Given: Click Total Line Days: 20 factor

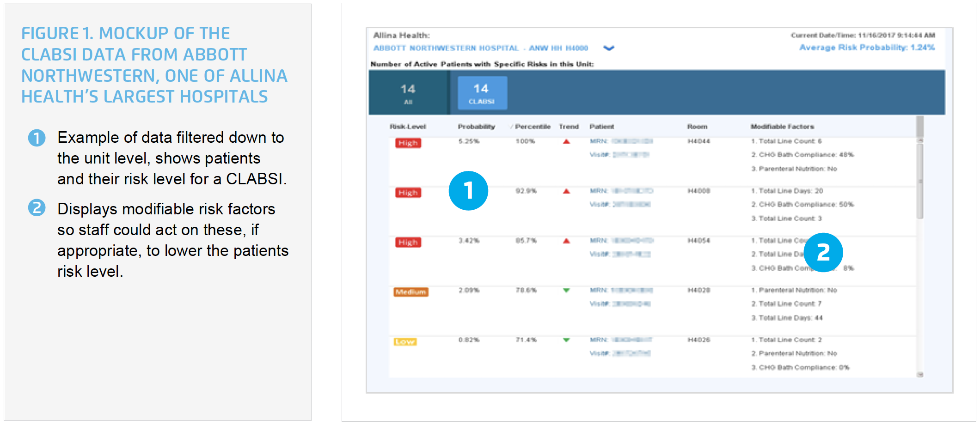Looking at the screenshot, I should coord(787,191).
